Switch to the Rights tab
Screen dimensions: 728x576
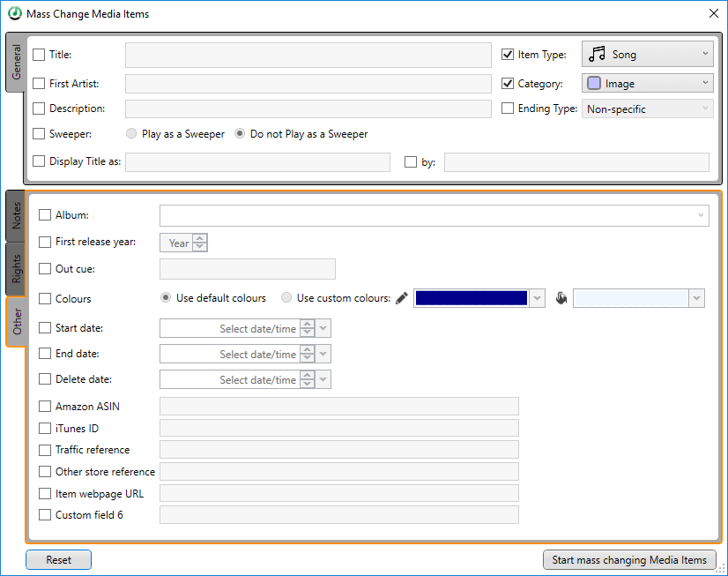click(16, 269)
